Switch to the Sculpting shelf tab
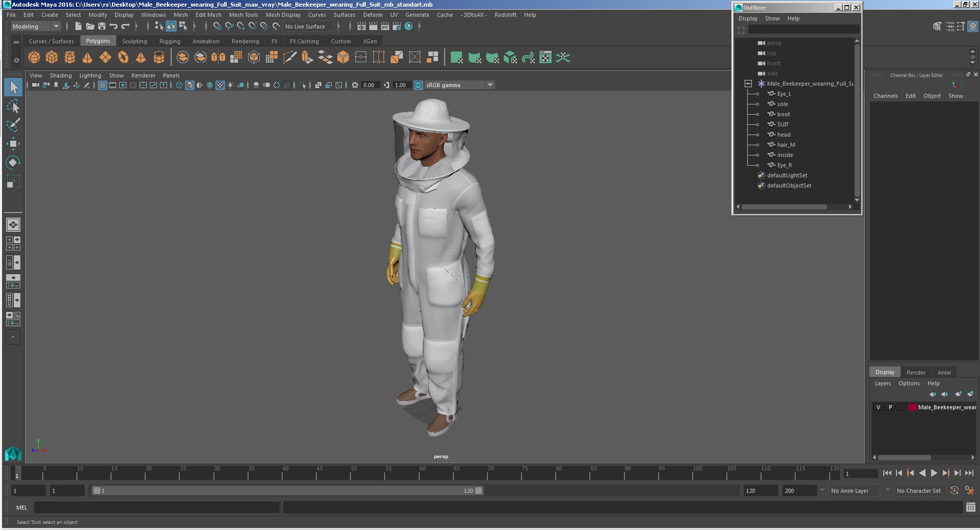This screenshot has width=980, height=530. [x=134, y=41]
